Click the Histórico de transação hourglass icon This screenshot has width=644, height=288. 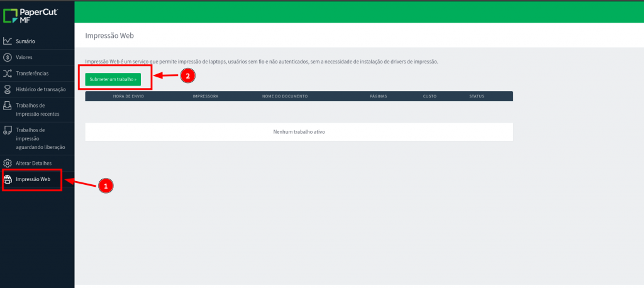coord(8,89)
